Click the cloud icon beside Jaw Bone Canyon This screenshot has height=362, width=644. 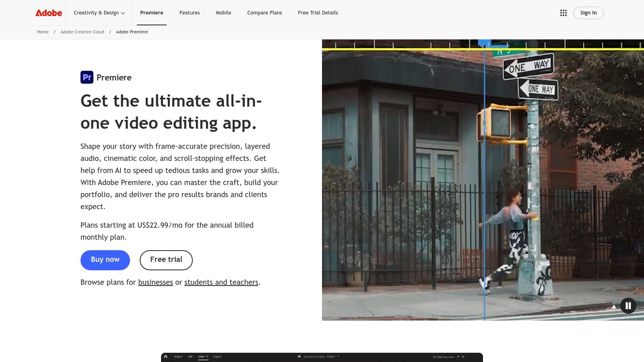299,356
